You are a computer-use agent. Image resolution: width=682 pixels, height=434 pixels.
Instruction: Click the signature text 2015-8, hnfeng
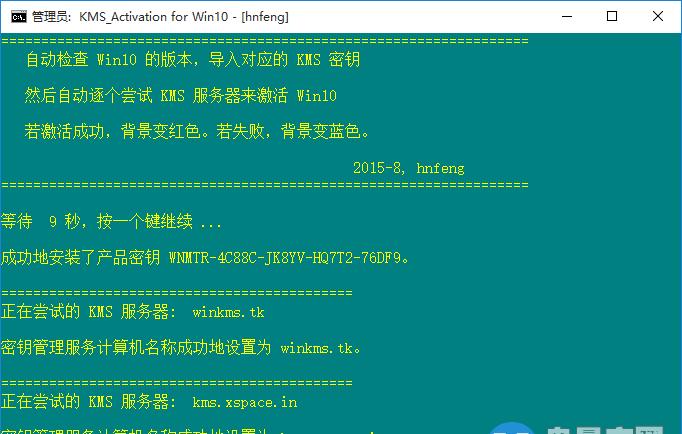coord(408,168)
